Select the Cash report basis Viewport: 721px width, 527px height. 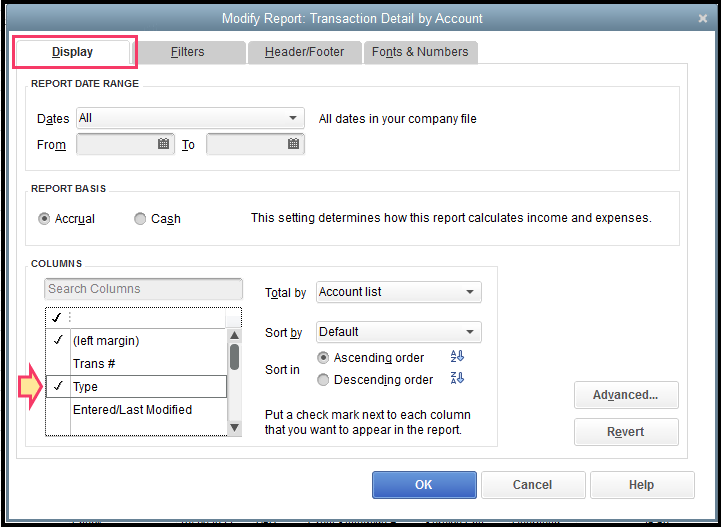(x=140, y=219)
